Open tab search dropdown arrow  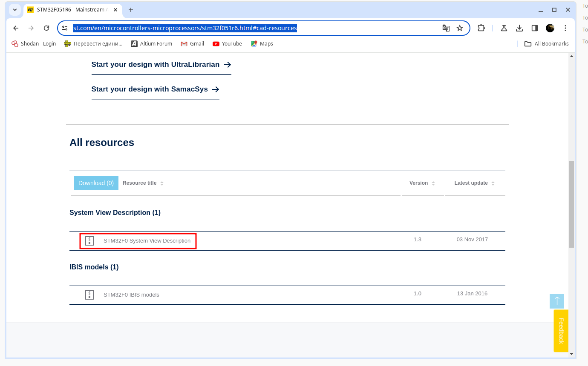click(x=15, y=10)
